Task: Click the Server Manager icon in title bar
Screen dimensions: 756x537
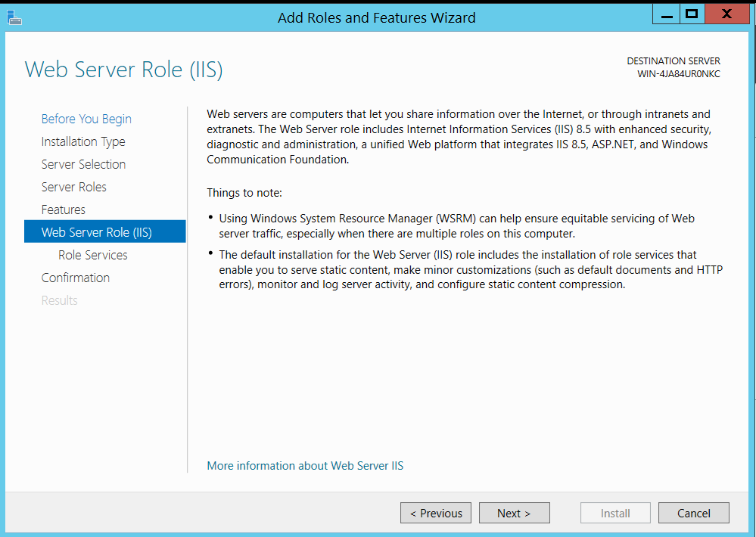Action: (14, 17)
